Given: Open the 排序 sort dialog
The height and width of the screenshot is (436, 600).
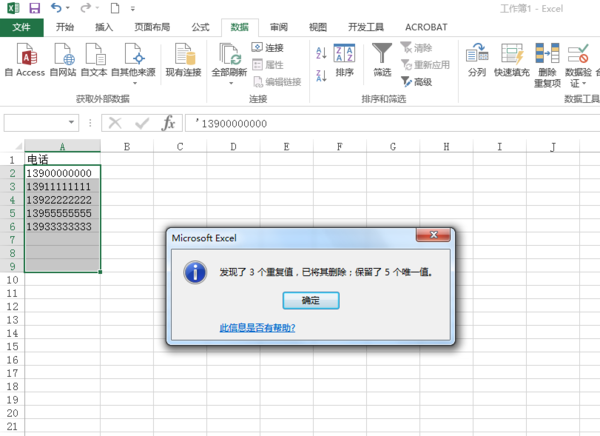Looking at the screenshot, I should [x=344, y=60].
